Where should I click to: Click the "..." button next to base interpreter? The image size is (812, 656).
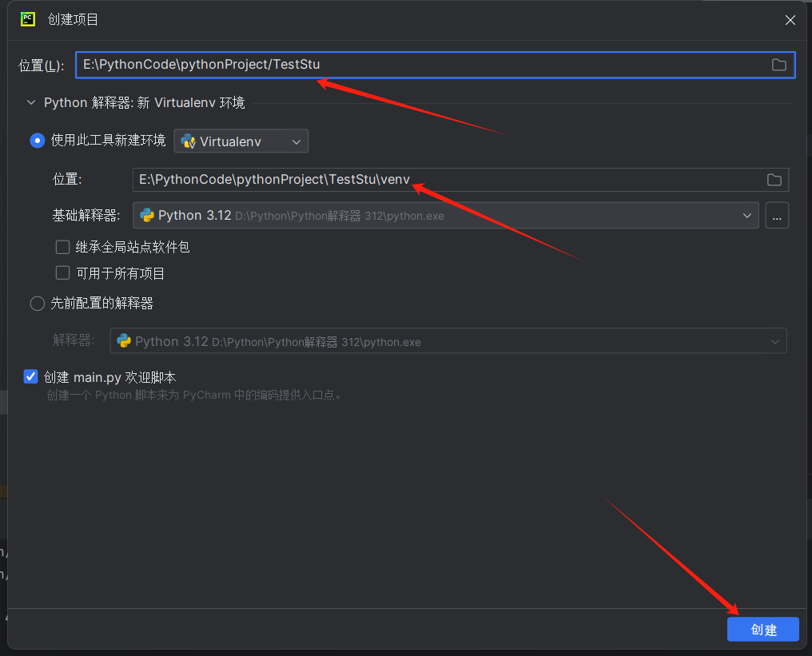[x=777, y=215]
